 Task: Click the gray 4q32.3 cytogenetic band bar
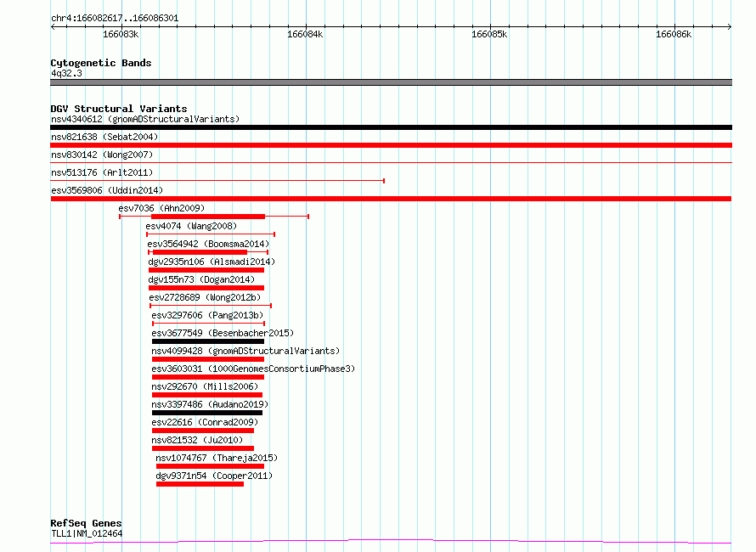click(391, 82)
